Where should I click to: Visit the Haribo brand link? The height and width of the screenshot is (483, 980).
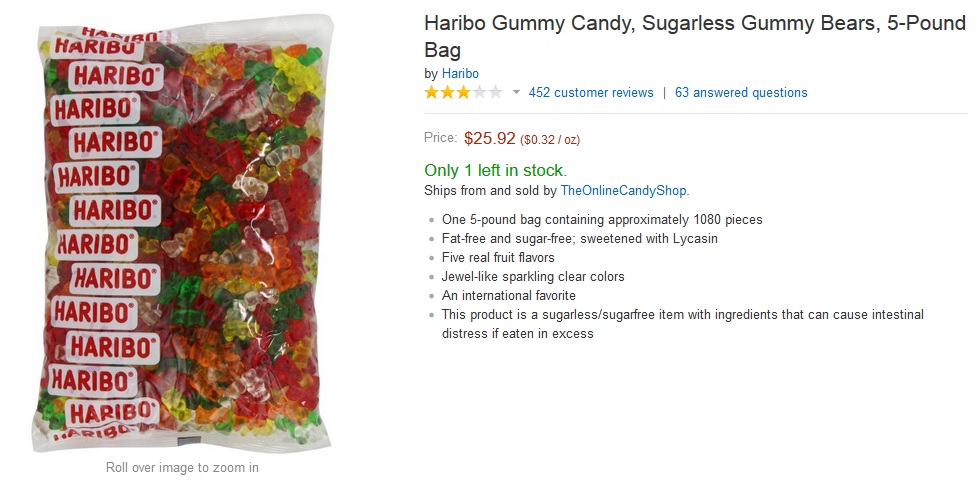460,73
